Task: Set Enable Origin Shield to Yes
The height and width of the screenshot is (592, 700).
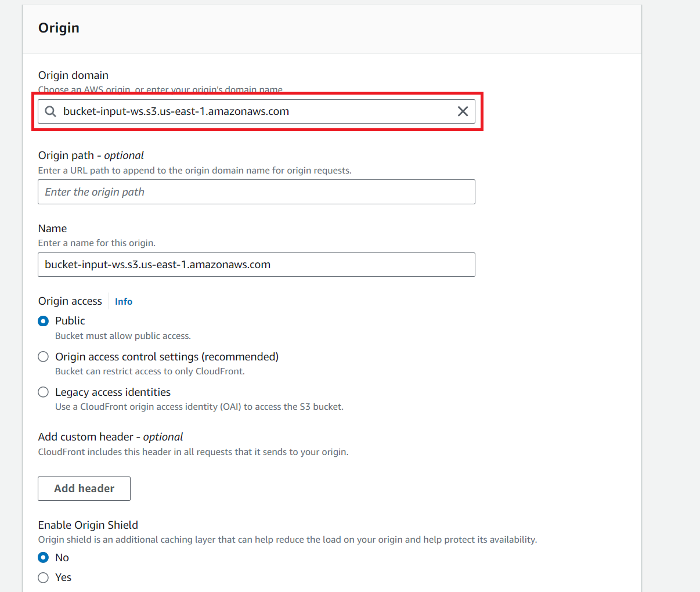Action: [43, 577]
